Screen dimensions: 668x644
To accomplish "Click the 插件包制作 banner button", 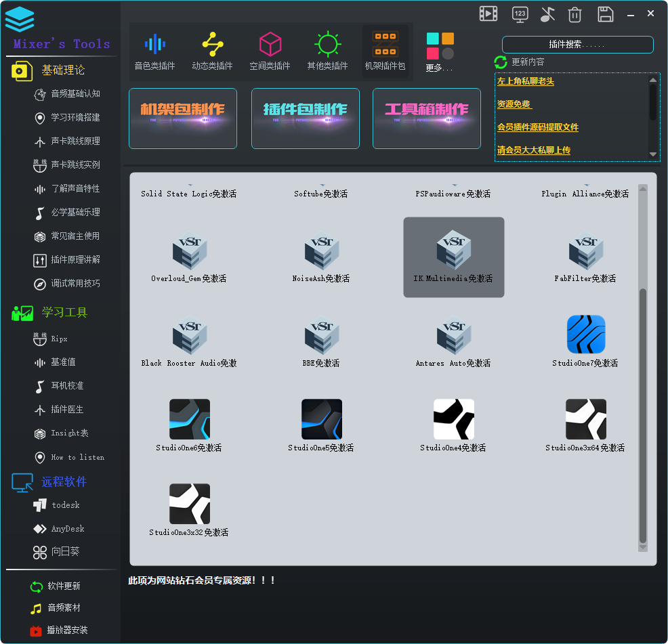I will point(306,119).
